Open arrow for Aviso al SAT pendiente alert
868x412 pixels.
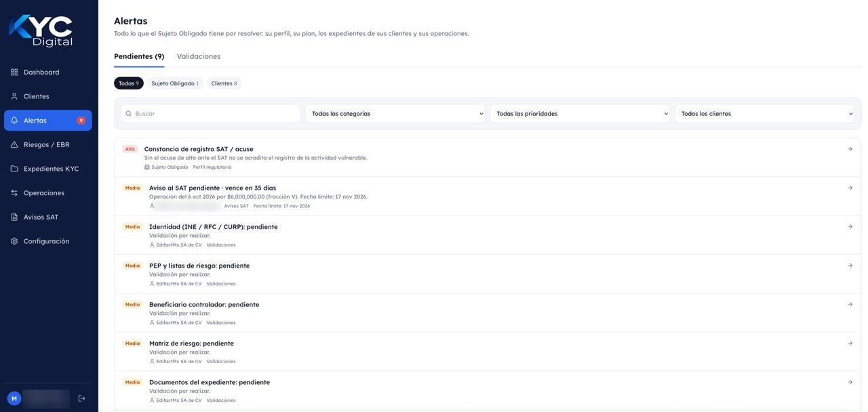850,188
